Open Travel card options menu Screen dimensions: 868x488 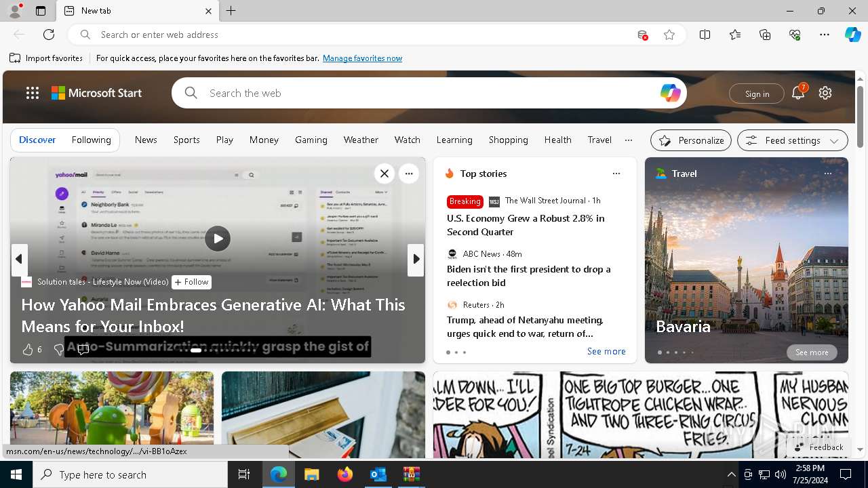pos(827,174)
